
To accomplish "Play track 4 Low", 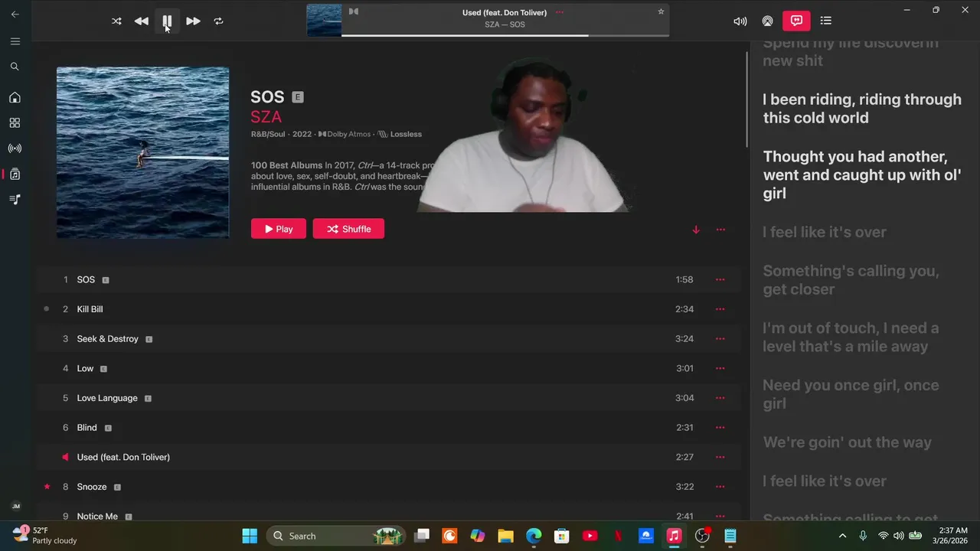I will [388, 368].
